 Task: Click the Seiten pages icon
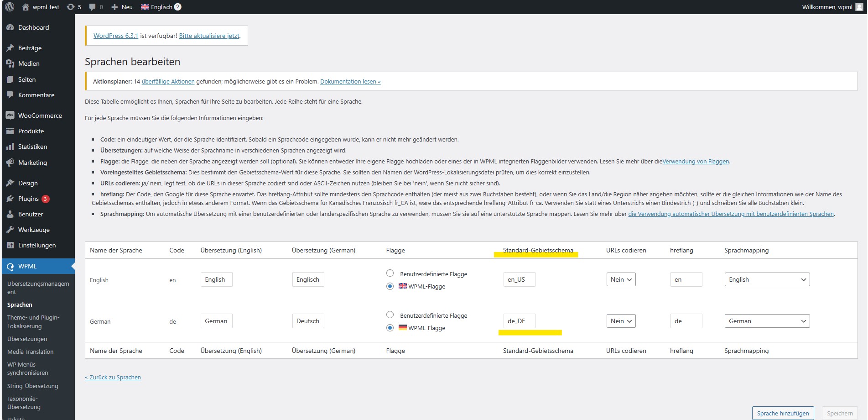coord(10,79)
